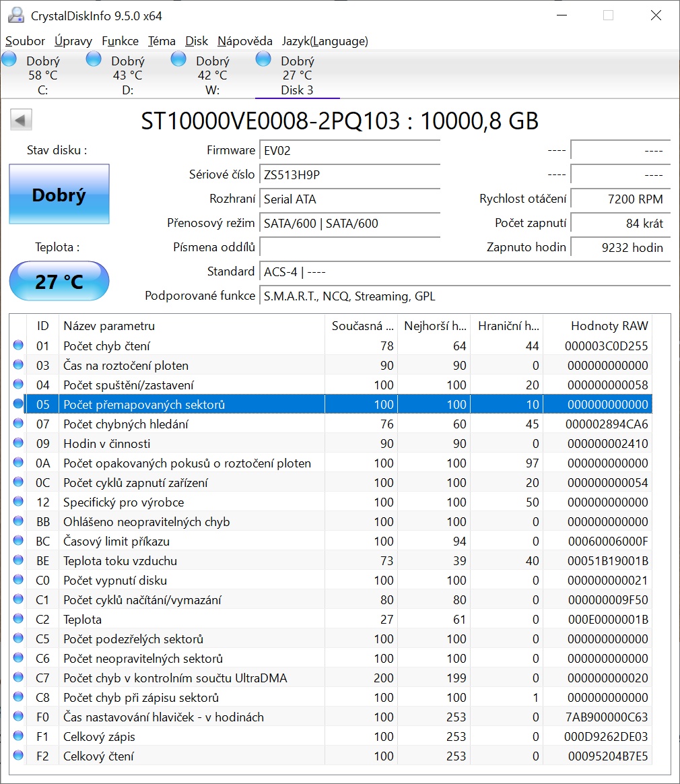This screenshot has height=784, width=680.
Task: Open the Funkce menu
Action: click(120, 41)
